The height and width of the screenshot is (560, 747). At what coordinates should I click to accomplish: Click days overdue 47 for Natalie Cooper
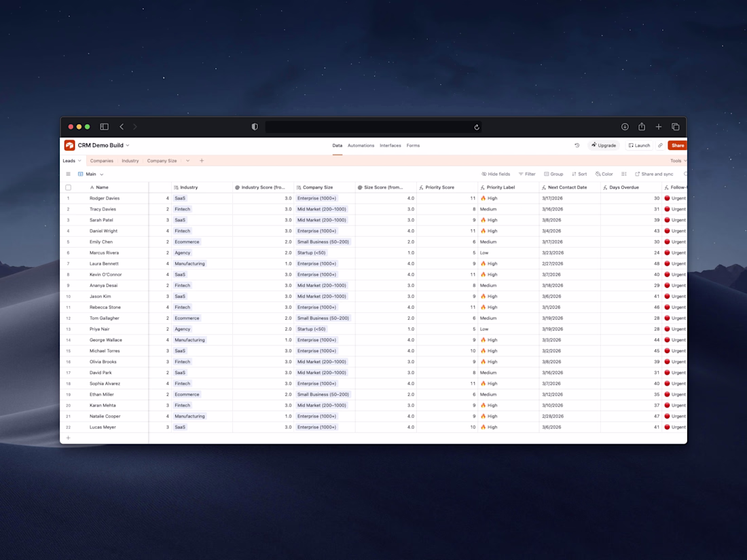coord(632,416)
